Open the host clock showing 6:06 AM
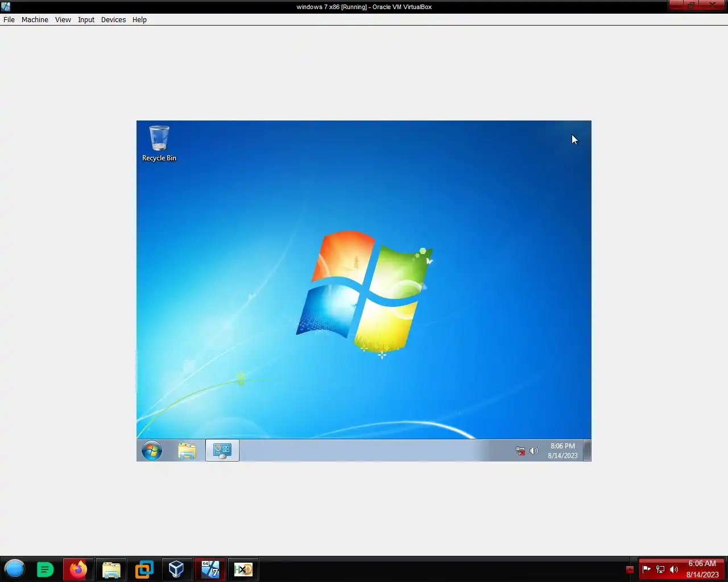728x582 pixels. 702,569
